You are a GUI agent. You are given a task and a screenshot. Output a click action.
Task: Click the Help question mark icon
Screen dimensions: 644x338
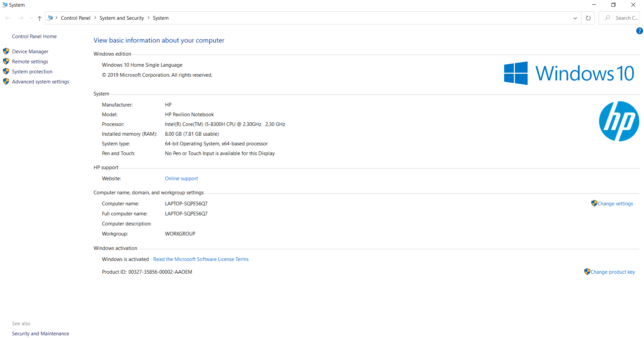point(639,31)
